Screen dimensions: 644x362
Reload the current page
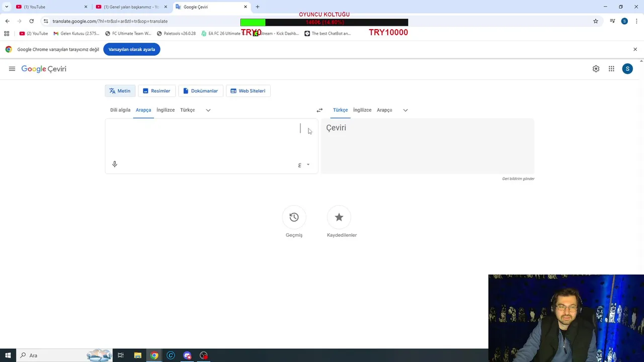coord(31,21)
